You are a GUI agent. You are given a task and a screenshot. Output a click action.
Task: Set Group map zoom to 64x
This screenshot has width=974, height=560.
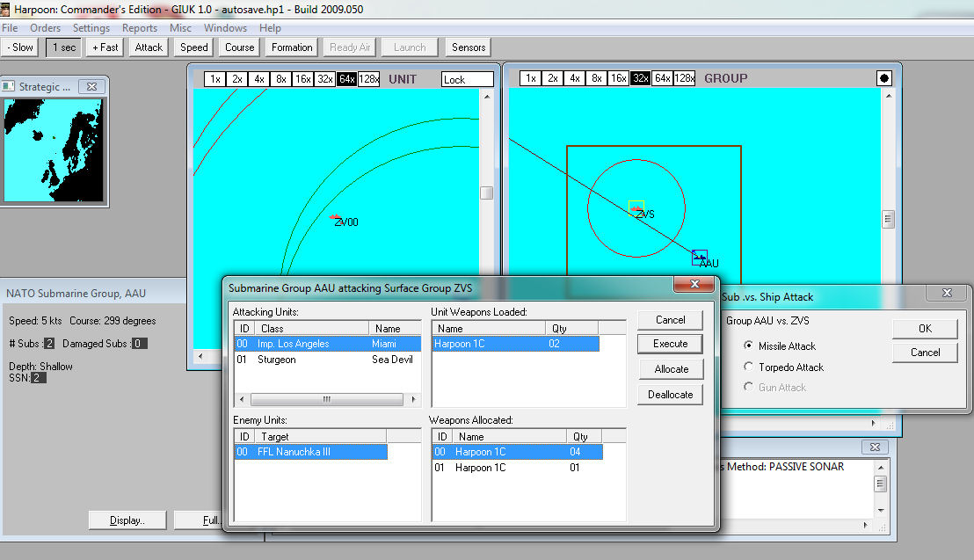tap(663, 78)
